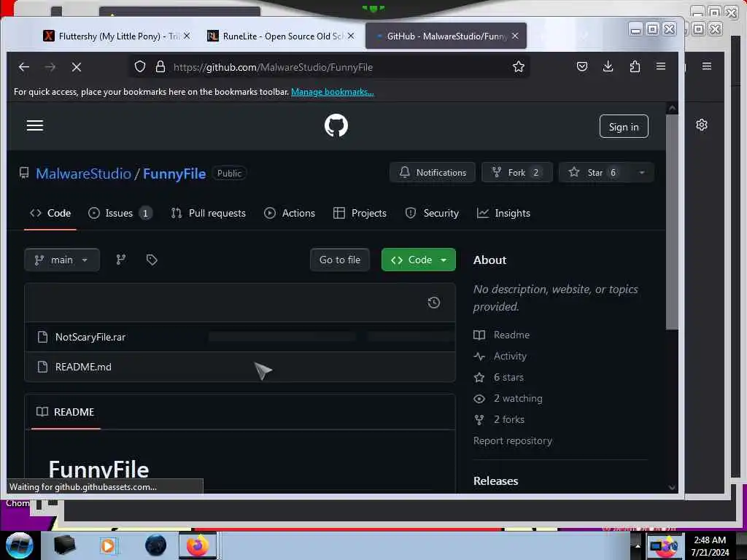Viewport: 747px width, 560px height.
Task: Show site security lock information
Action: (x=160, y=66)
